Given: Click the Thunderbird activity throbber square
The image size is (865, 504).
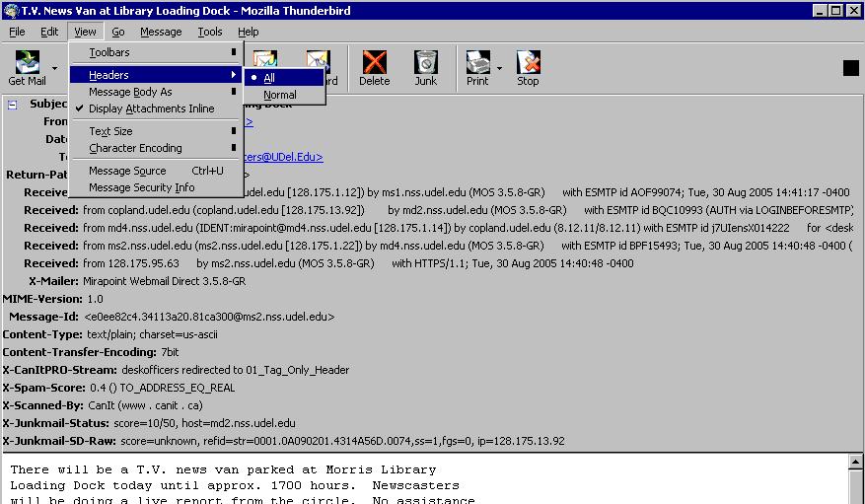Looking at the screenshot, I should coord(850,68).
